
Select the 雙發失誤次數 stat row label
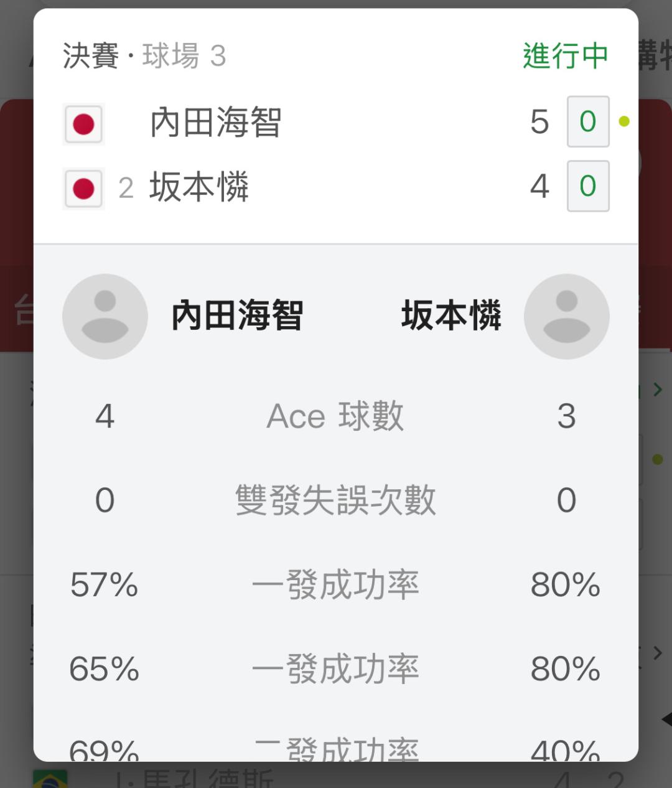[x=335, y=500]
